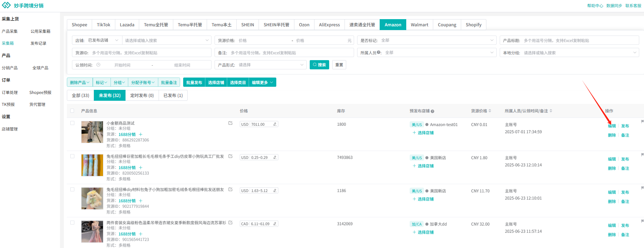The width and height of the screenshot is (644, 248).
Task: Click title edit icon for 两件套装女 dress product
Action: 231,222
